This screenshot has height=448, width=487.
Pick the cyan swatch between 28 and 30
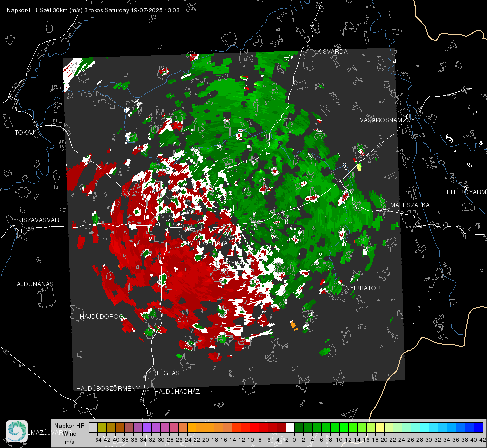click(424, 428)
